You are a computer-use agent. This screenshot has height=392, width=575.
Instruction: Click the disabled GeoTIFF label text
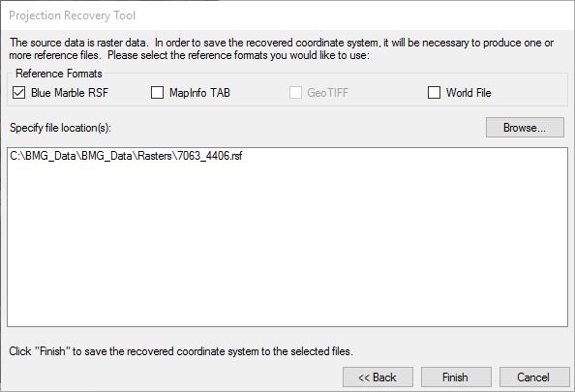328,93
